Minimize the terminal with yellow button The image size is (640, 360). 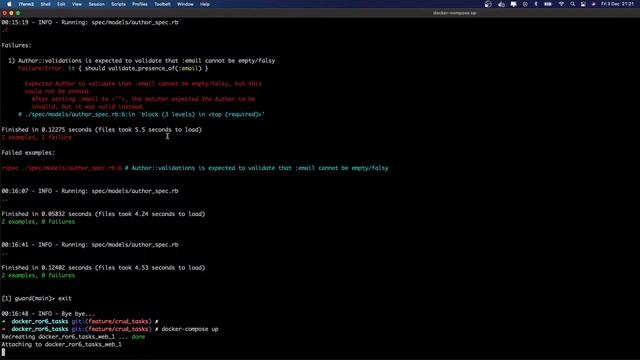[x=11, y=13]
